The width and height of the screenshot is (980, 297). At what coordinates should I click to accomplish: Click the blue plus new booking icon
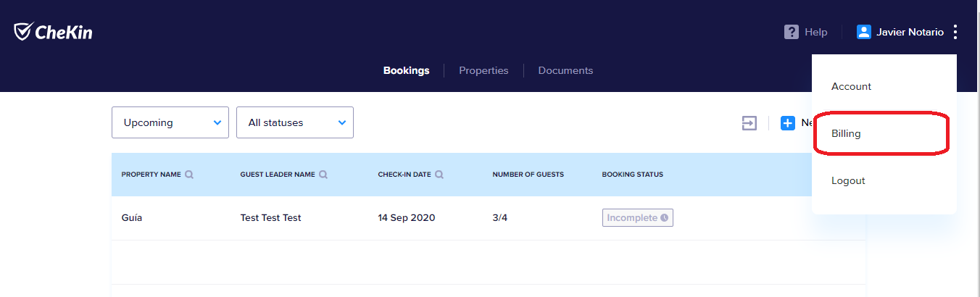pos(788,123)
